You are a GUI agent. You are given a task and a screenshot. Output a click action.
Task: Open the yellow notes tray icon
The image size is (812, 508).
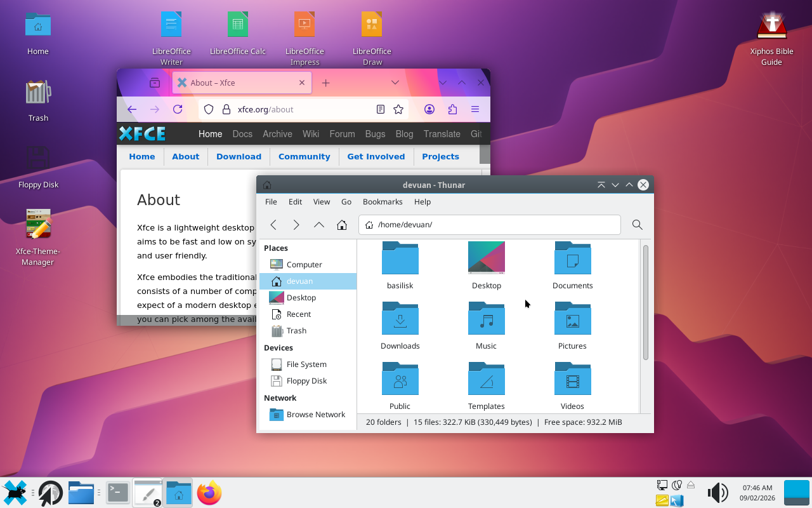[x=662, y=500]
